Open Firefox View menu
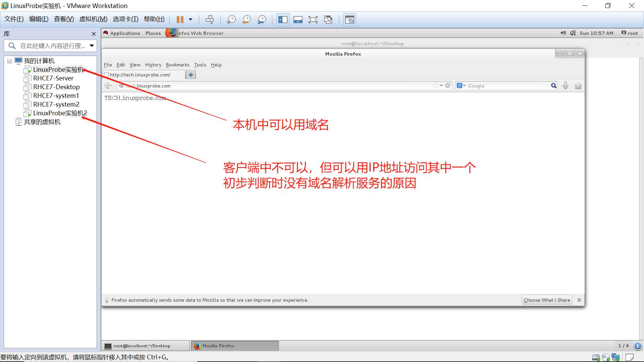This screenshot has width=644, height=362. (x=135, y=65)
